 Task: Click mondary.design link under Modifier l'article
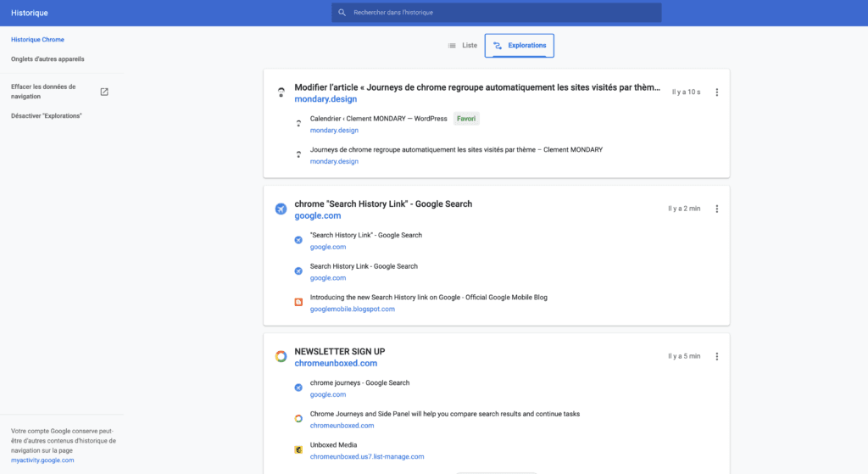tap(325, 99)
